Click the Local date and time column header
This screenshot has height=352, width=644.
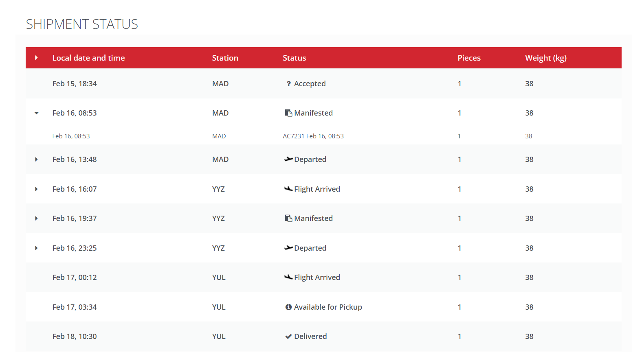pos(88,58)
